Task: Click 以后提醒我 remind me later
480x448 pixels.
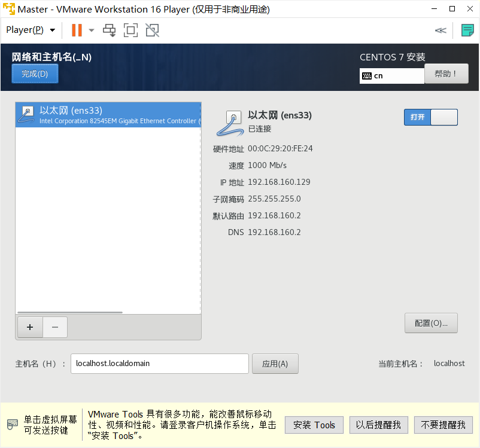Action: pyautogui.click(x=379, y=425)
